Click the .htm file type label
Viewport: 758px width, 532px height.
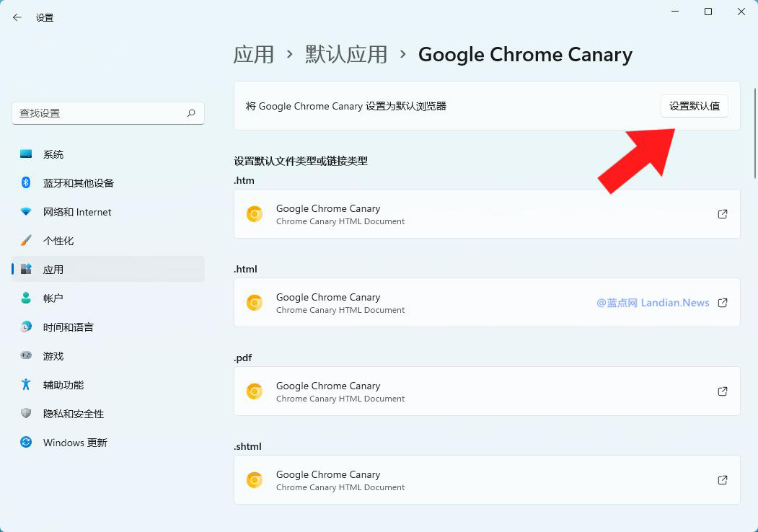coord(244,180)
